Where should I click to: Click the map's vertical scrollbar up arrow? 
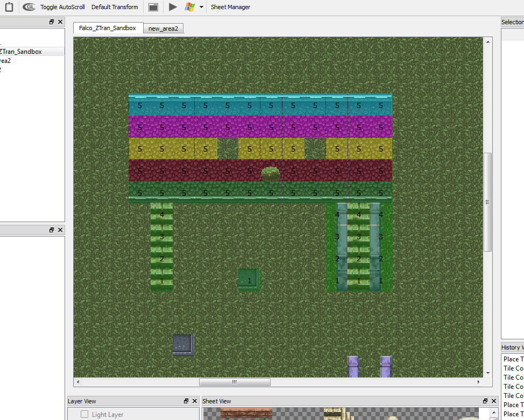[488, 42]
